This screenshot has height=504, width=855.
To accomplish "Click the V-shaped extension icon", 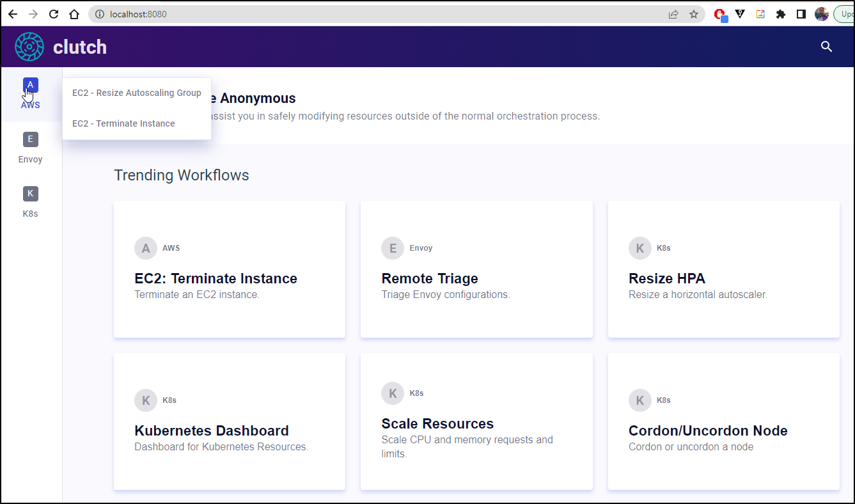I will click(740, 13).
